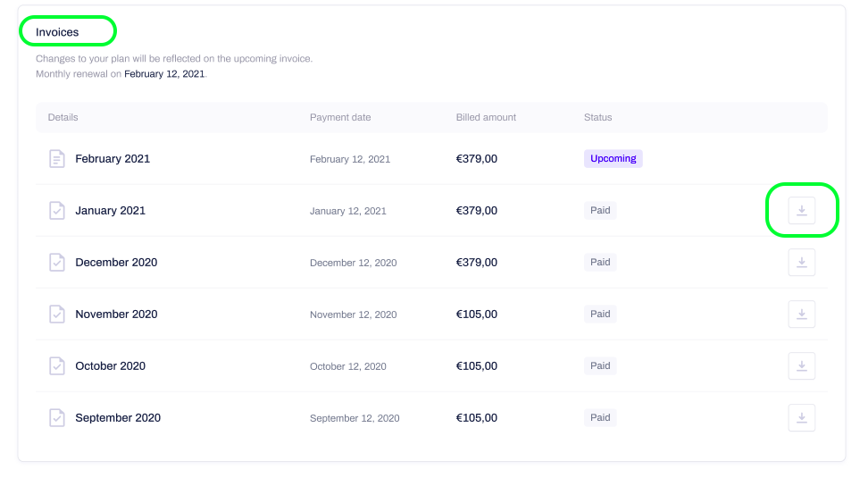Click the December 2020 paid document icon
868x478 pixels.
coord(57,262)
